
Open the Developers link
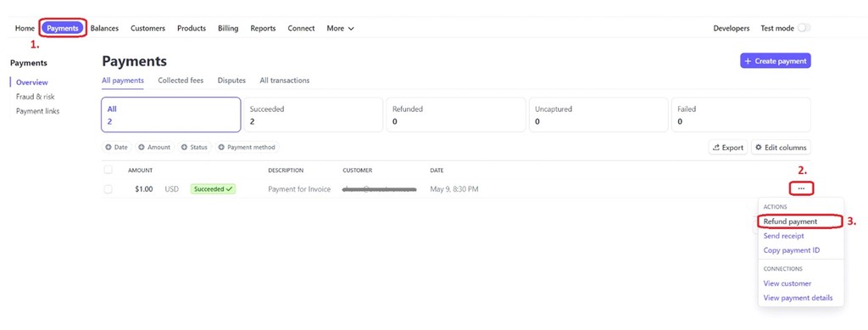[732, 28]
